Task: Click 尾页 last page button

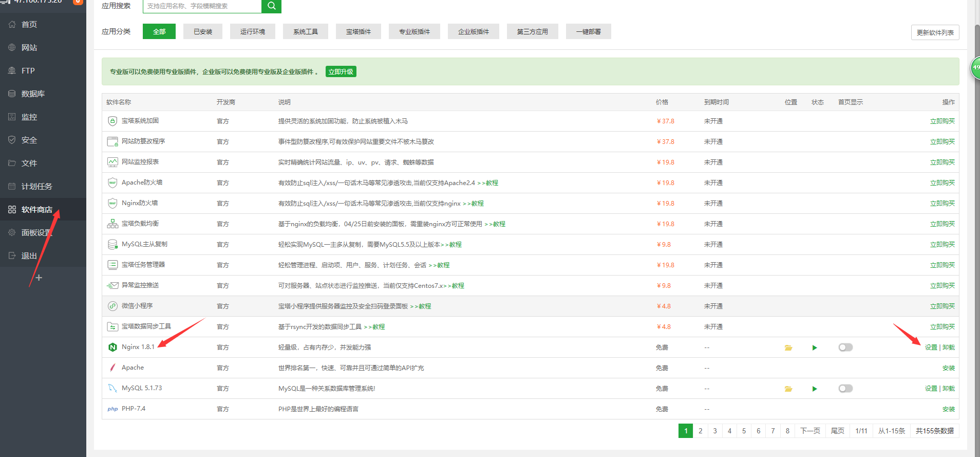Action: (838, 431)
